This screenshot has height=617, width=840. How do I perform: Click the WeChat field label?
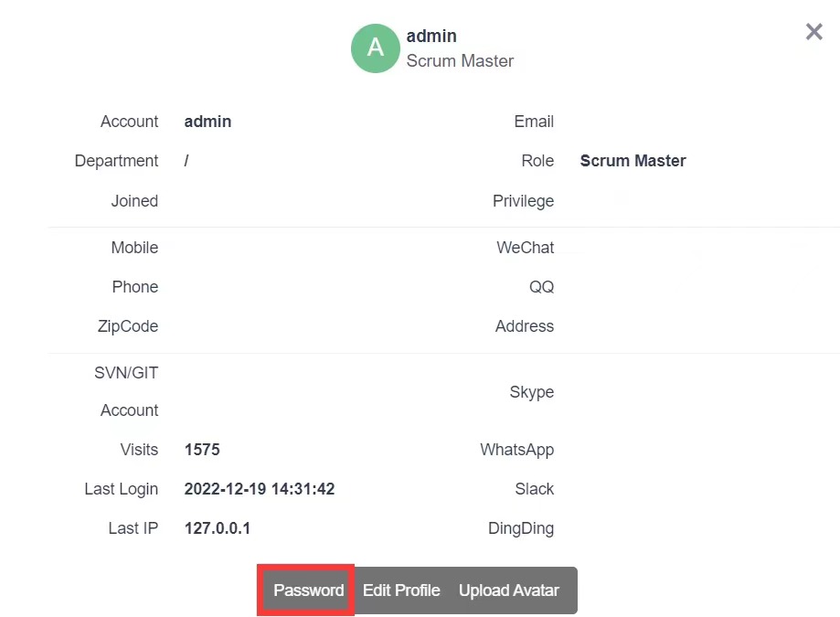coord(525,248)
